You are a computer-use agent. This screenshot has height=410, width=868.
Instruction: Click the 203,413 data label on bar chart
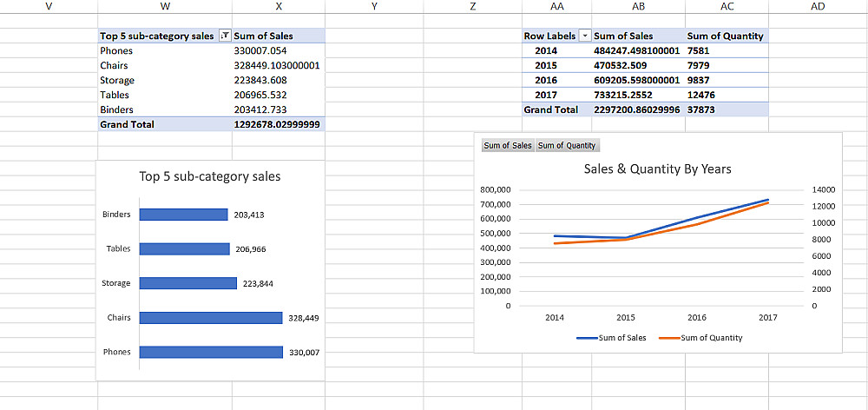tap(249, 215)
